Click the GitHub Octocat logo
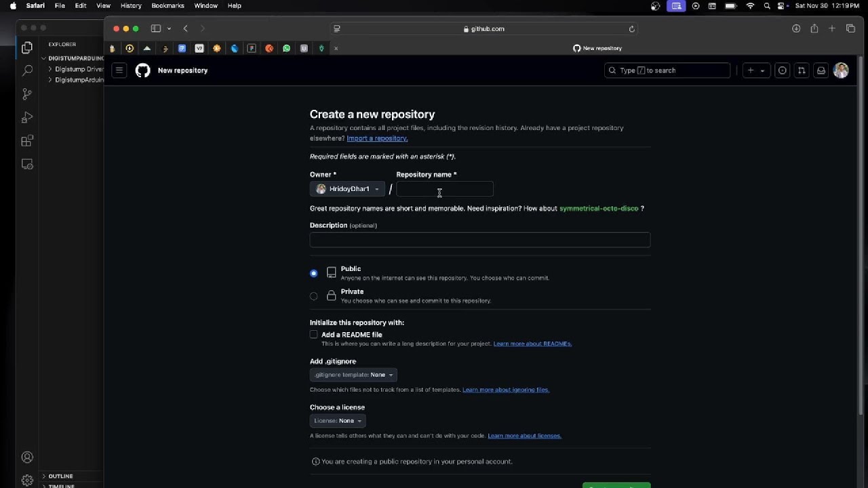 (142, 70)
